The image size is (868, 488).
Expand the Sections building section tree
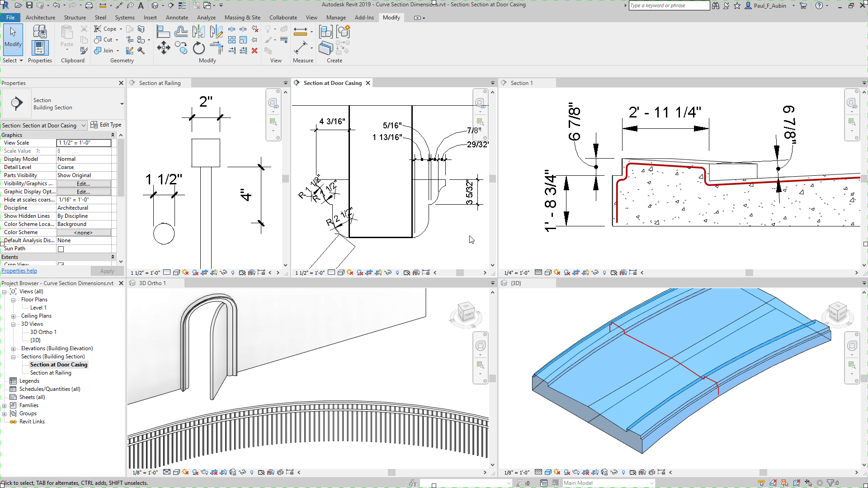click(13, 357)
